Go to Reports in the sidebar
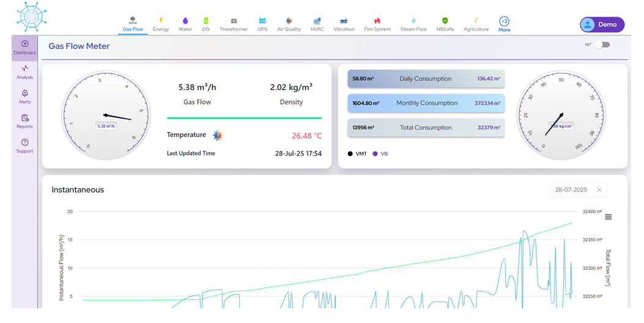This screenshot has height=323, width=644. (24, 122)
